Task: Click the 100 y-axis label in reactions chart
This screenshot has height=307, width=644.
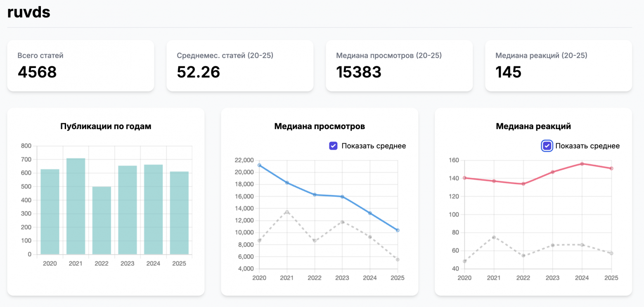Action: (x=454, y=214)
